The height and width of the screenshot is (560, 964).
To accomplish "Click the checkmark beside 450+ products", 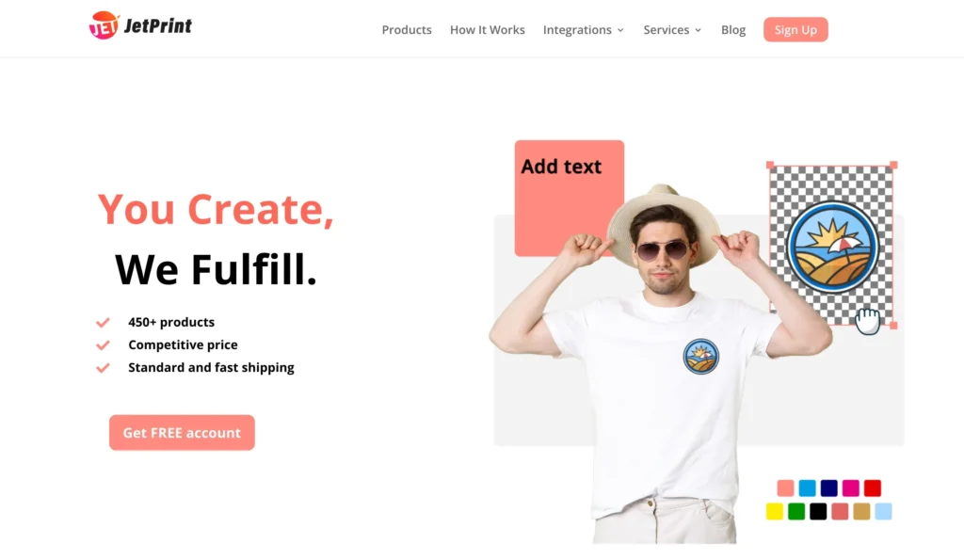I will 103,323.
